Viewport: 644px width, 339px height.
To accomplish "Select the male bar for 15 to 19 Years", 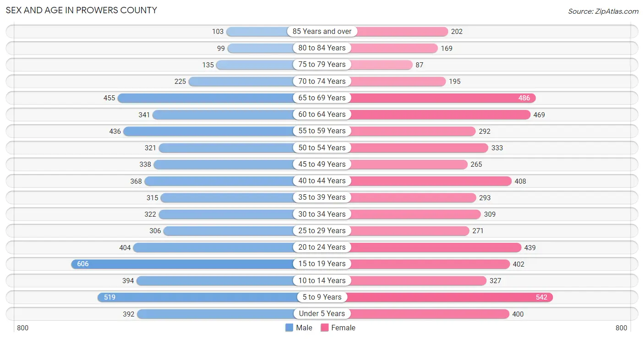I will click(182, 264).
